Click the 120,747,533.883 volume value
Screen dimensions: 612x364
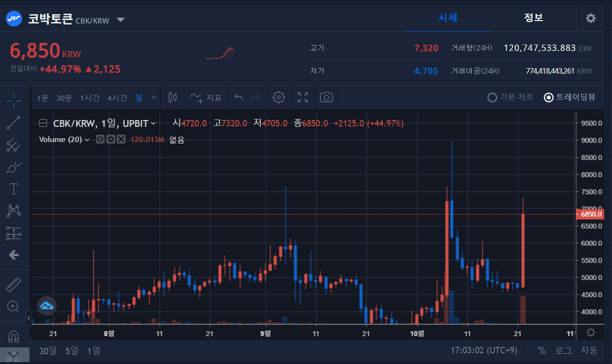pyautogui.click(x=539, y=48)
